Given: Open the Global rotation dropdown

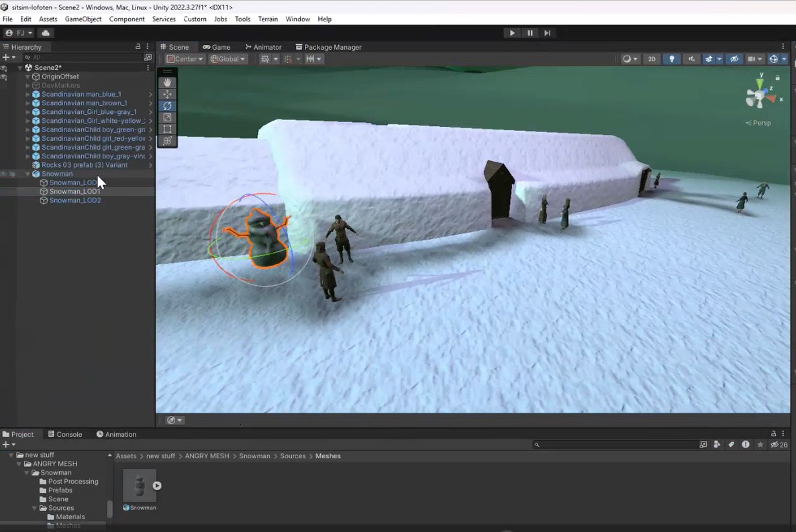Looking at the screenshot, I should pos(228,59).
